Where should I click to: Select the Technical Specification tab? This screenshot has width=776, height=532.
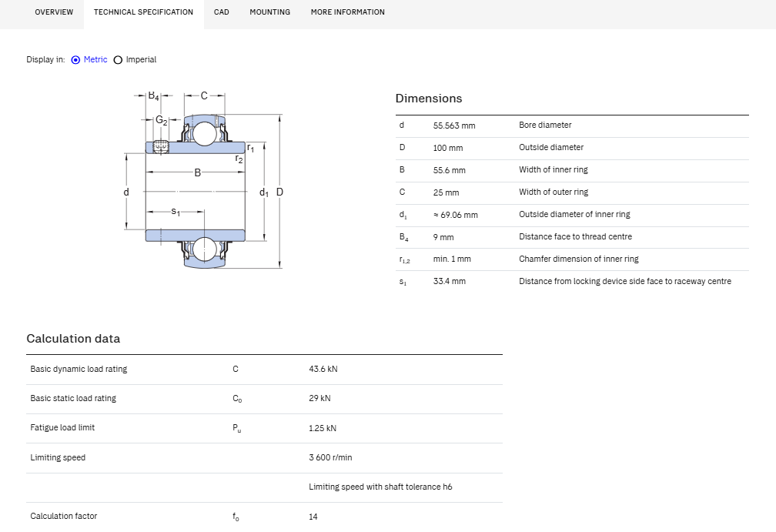143,12
